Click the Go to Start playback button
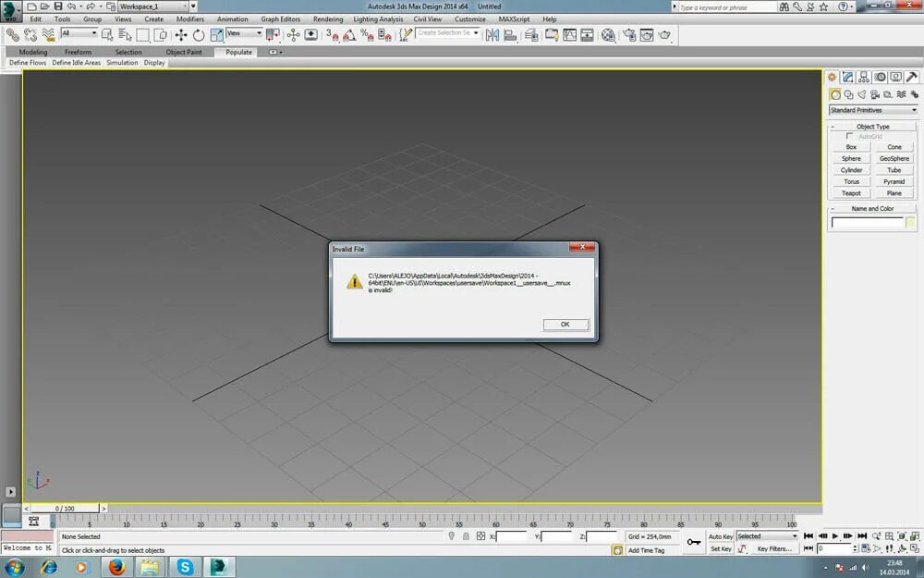 click(808, 536)
